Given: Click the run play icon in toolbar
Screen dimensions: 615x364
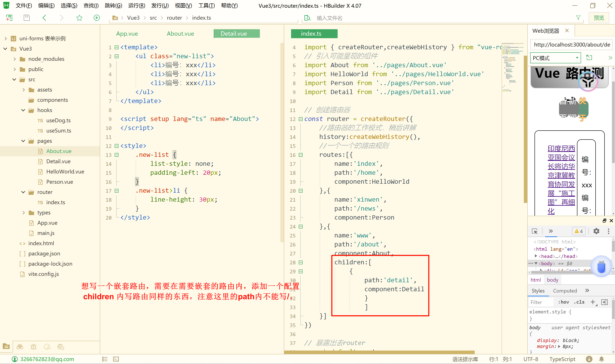Looking at the screenshot, I should [97, 18].
